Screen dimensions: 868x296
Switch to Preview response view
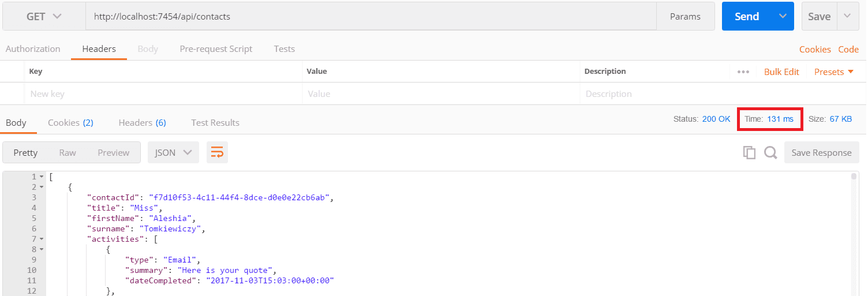pos(113,152)
